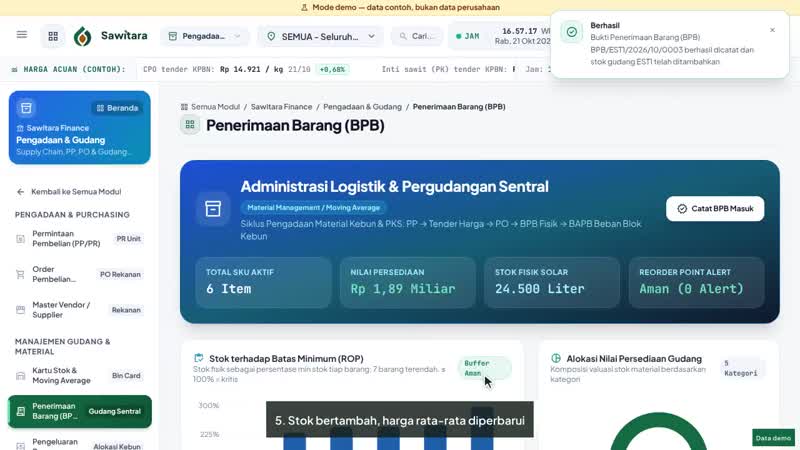Image resolution: width=800 pixels, height=450 pixels.
Task: Click the grid icon beside page title
Action: (190, 124)
